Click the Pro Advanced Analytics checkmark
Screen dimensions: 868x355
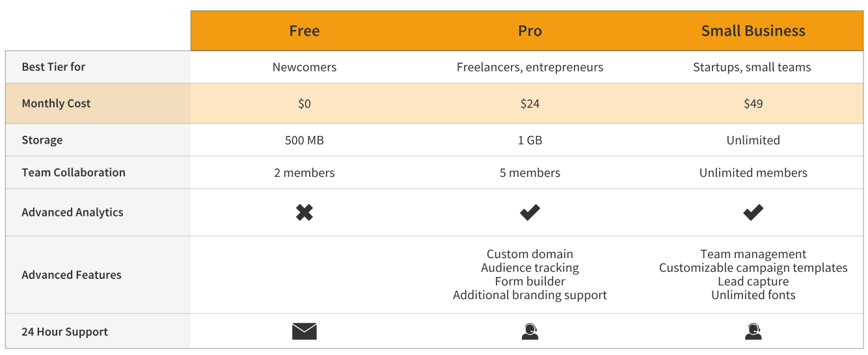pos(530,212)
